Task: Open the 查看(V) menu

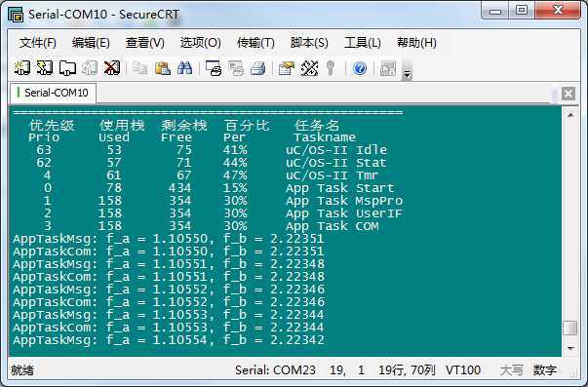Action: click(x=144, y=43)
